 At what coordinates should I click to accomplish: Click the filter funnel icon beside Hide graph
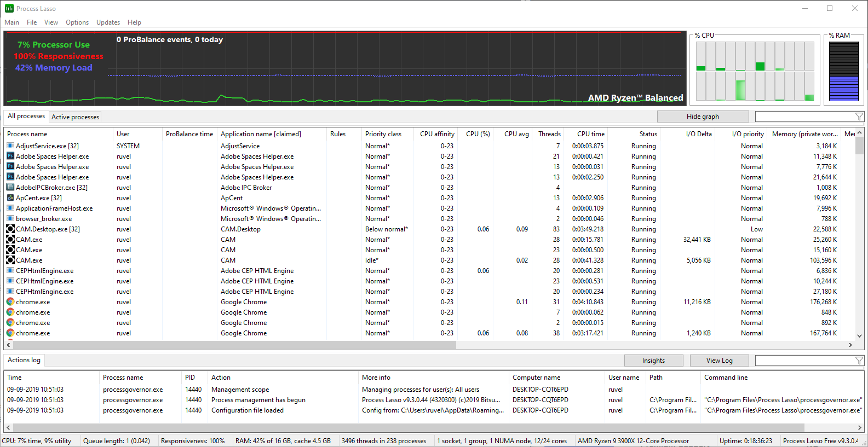pos(859,117)
